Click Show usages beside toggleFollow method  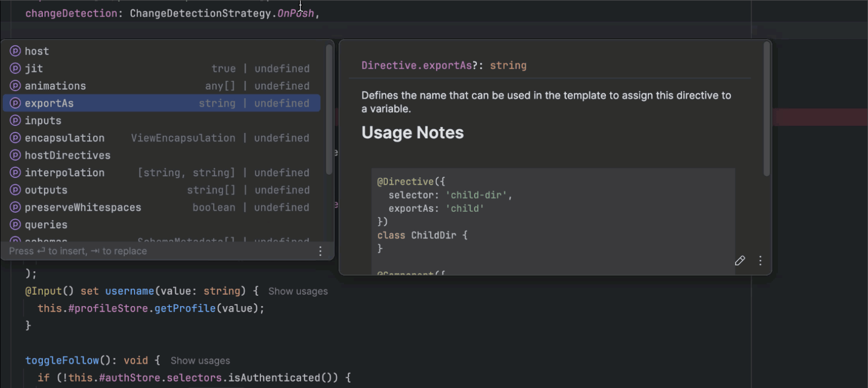click(x=200, y=361)
